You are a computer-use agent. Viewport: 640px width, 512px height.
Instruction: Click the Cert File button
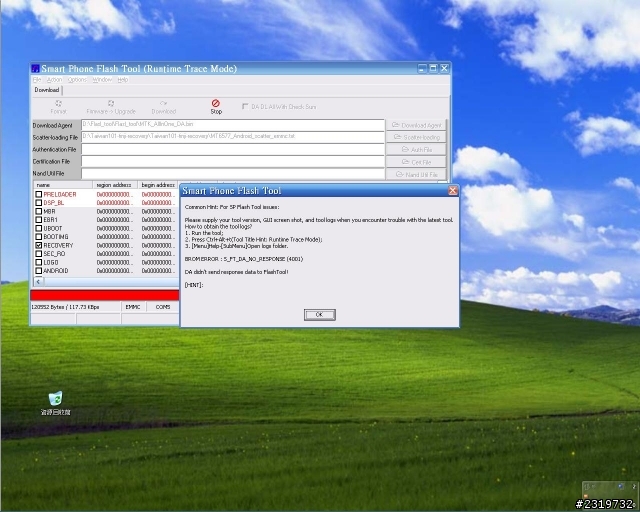pos(416,162)
